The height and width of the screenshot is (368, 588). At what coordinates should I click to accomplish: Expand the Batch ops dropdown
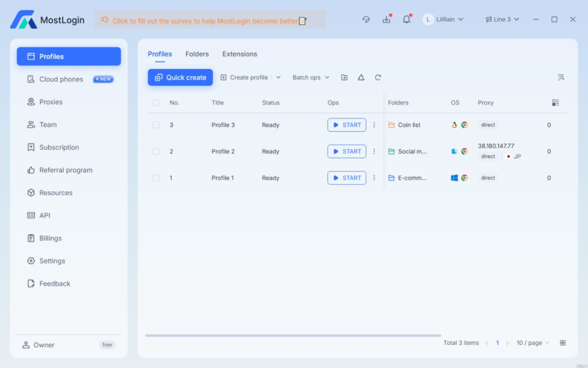pyautogui.click(x=311, y=78)
